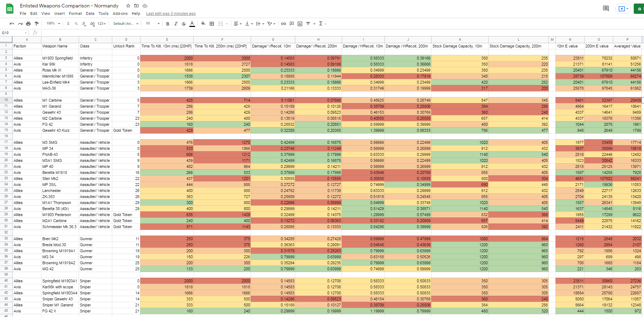Image resolution: width=644 pixels, height=317 pixels.
Task: Open the fill color picker
Action: pos(203,24)
